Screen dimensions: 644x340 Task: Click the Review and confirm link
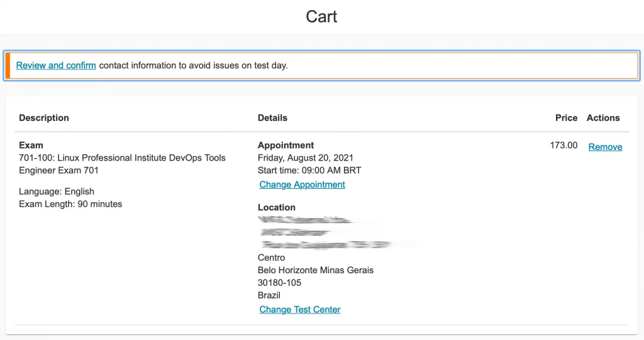[56, 65]
